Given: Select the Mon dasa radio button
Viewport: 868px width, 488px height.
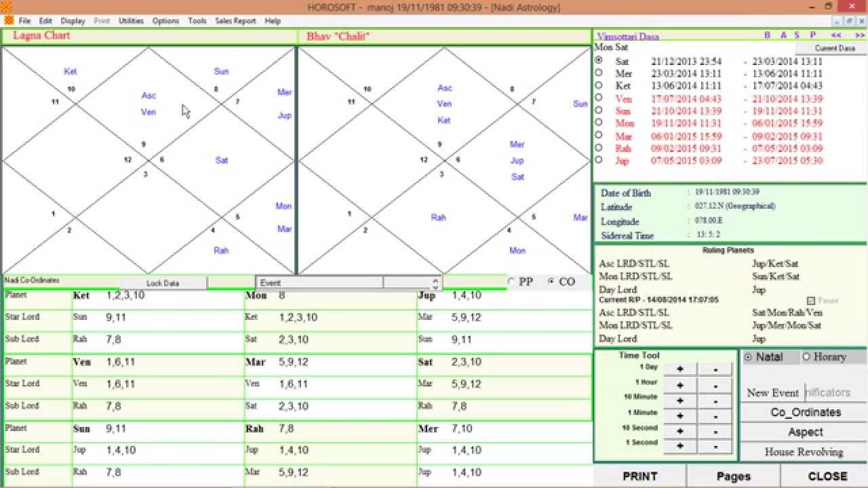Looking at the screenshot, I should 599,122.
